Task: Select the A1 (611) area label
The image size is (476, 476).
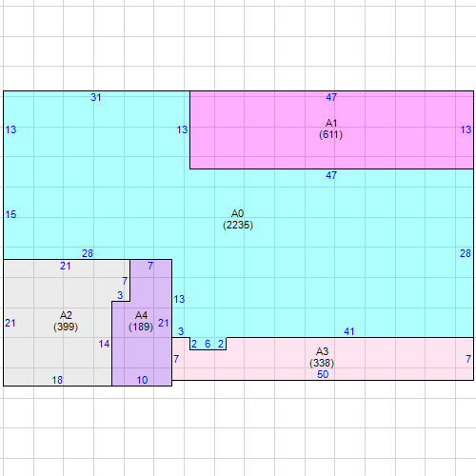Action: click(x=331, y=129)
